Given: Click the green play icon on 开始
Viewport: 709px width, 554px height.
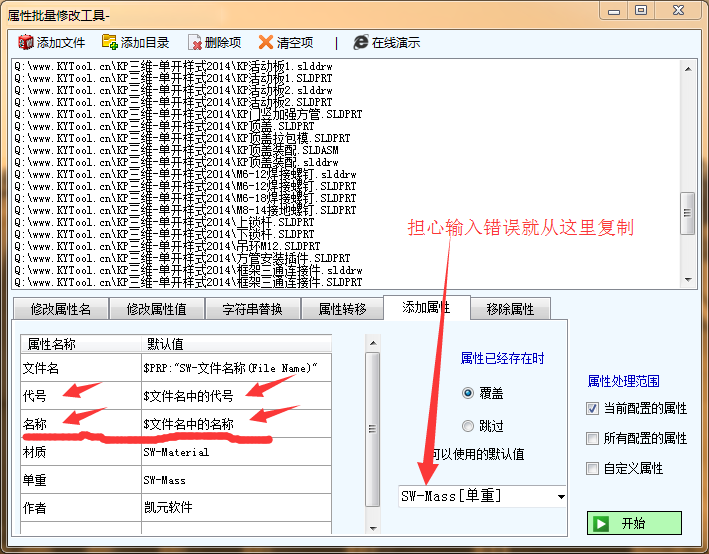Looking at the screenshot, I should click(x=601, y=523).
